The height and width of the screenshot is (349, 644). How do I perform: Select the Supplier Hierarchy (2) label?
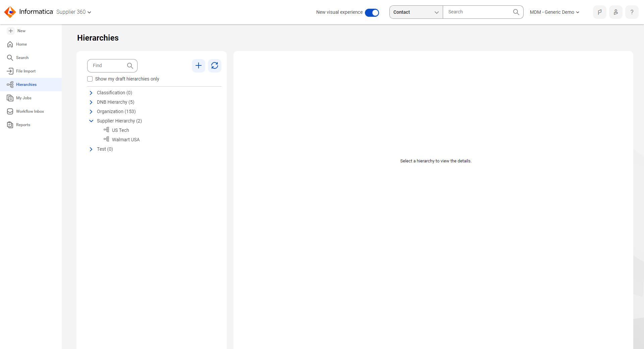click(x=119, y=121)
